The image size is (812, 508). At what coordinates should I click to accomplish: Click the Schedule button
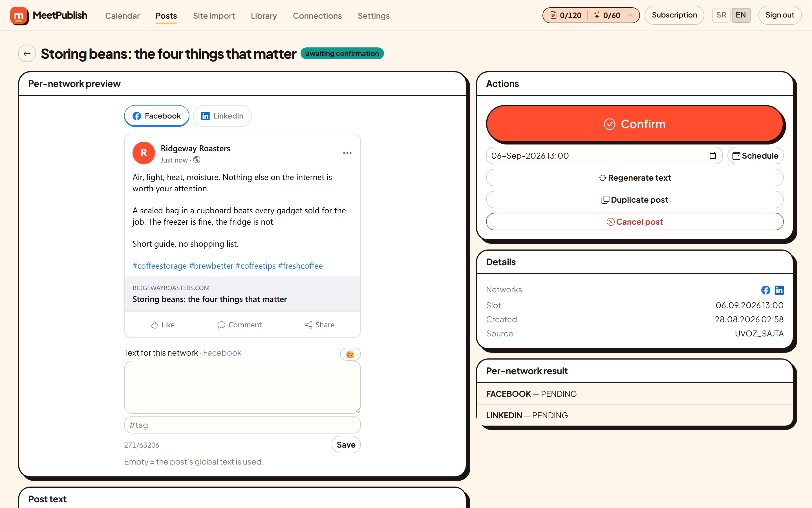(755, 156)
